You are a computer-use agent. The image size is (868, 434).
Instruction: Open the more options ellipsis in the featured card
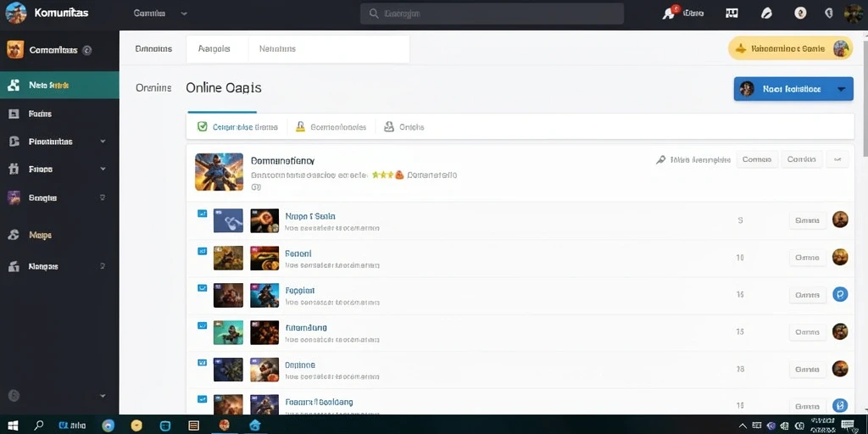pos(837,159)
